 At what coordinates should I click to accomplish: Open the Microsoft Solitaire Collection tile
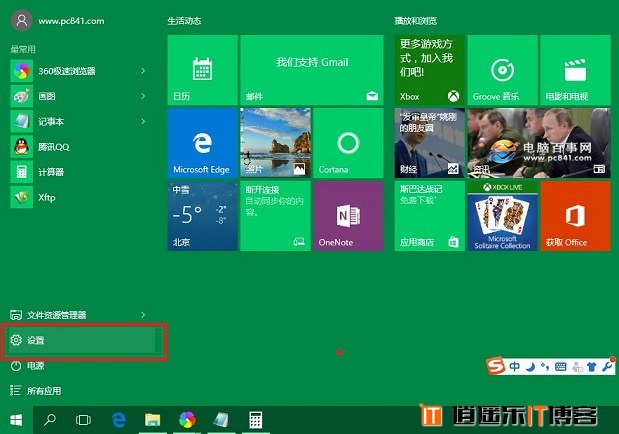pyautogui.click(x=503, y=216)
